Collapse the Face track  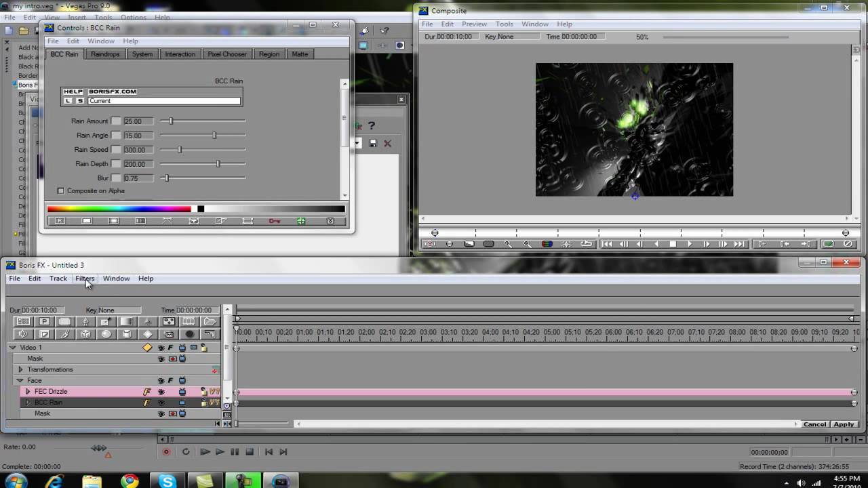20,381
